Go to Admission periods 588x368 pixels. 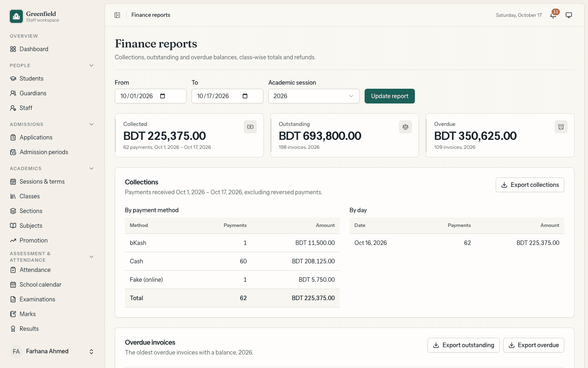coord(52,152)
